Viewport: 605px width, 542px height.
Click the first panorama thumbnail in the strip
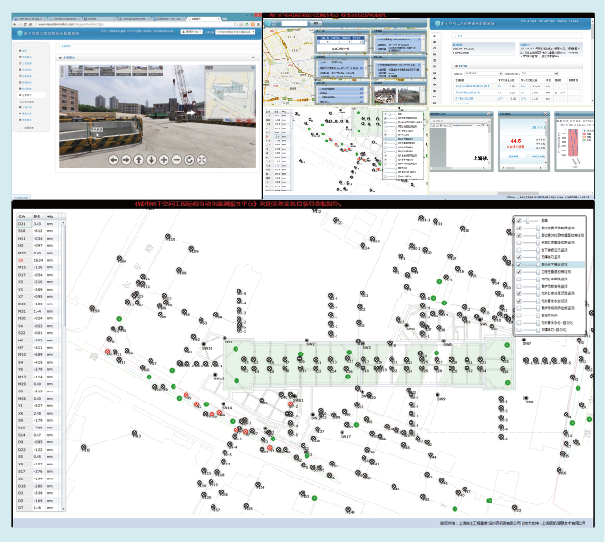(x=76, y=71)
